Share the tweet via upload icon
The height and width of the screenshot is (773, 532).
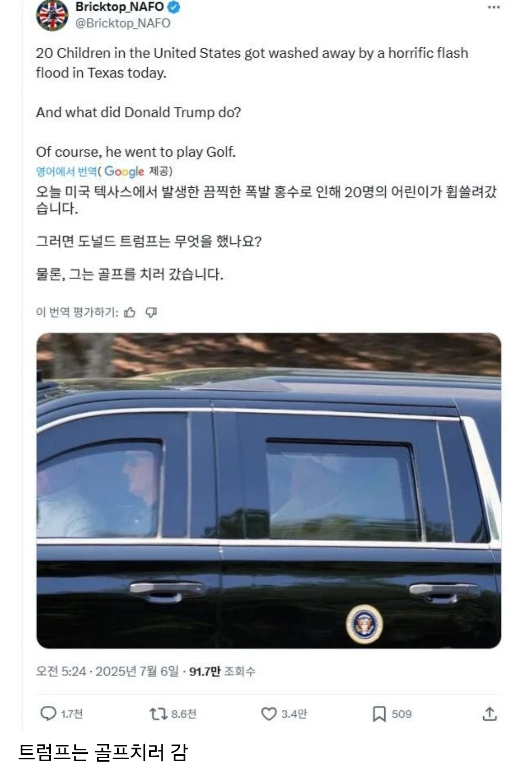pyautogui.click(x=489, y=713)
